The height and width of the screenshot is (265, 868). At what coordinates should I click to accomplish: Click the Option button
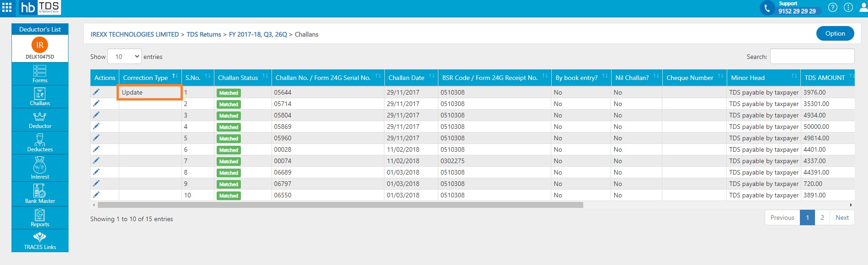pos(835,33)
